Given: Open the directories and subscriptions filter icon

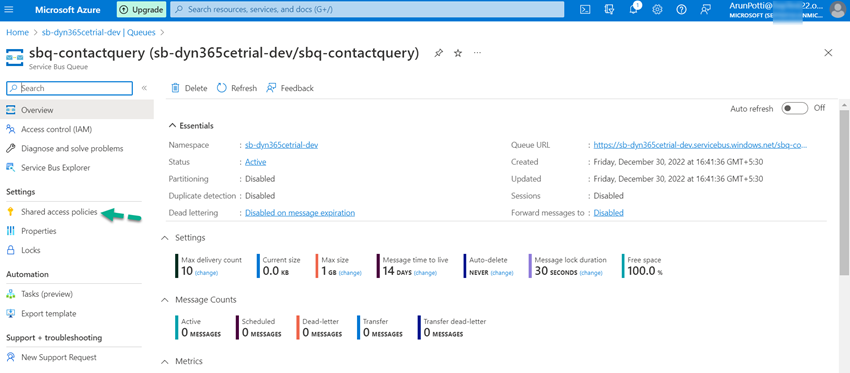Looking at the screenshot, I should click(609, 9).
